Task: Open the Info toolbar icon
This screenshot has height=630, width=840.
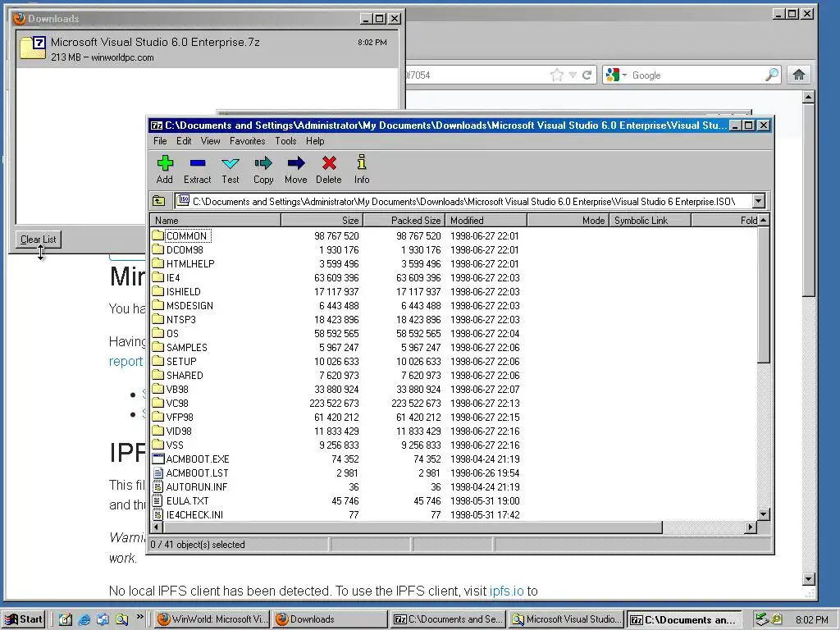Action: click(362, 162)
